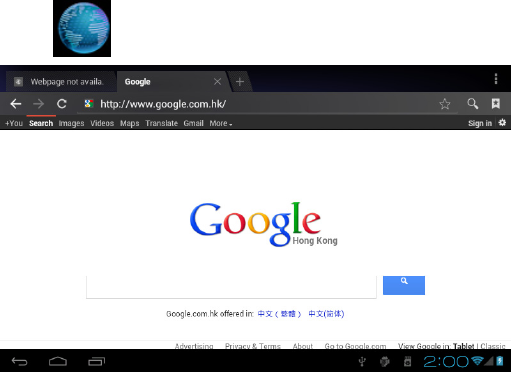Expand the More dropdown in Google bar

click(221, 123)
